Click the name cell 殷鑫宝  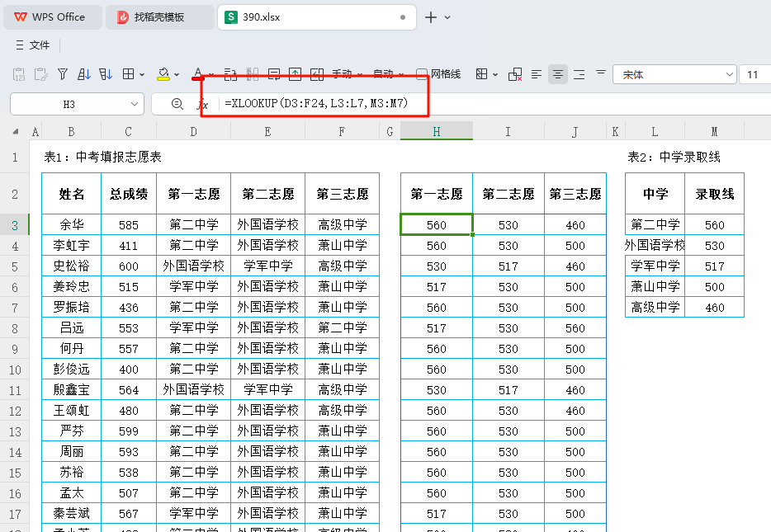click(71, 389)
